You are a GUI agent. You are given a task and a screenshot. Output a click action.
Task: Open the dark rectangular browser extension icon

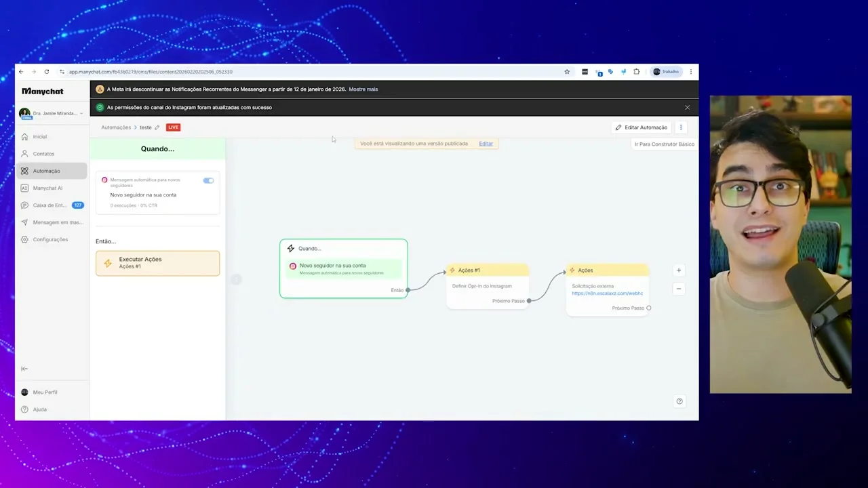(585, 72)
